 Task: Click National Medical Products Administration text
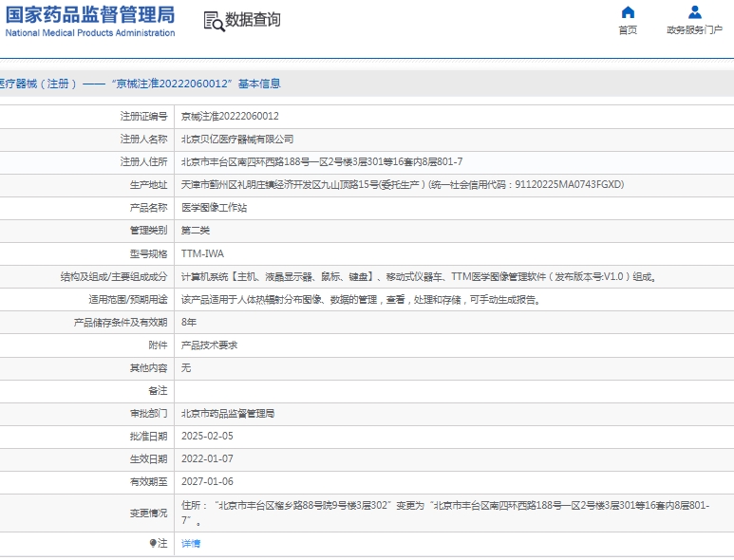click(90, 33)
